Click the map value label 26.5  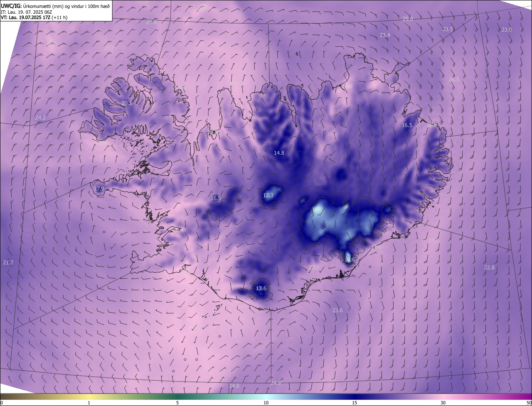pos(454,79)
